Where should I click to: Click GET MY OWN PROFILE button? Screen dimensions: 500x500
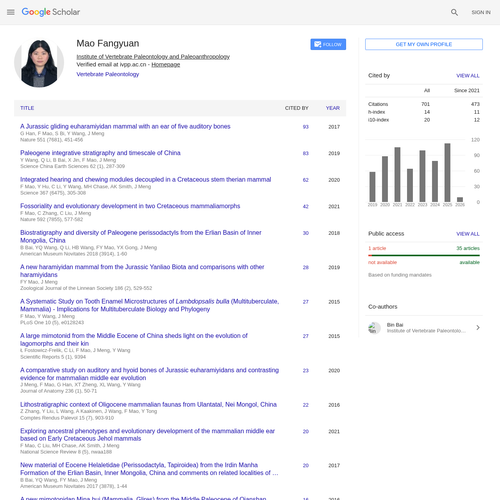point(424,44)
